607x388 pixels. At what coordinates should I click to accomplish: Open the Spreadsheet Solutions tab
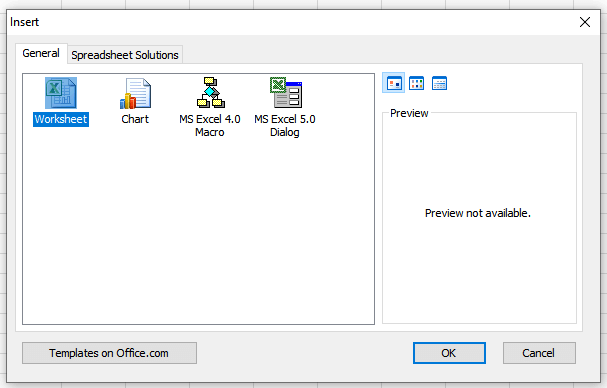coord(125,55)
